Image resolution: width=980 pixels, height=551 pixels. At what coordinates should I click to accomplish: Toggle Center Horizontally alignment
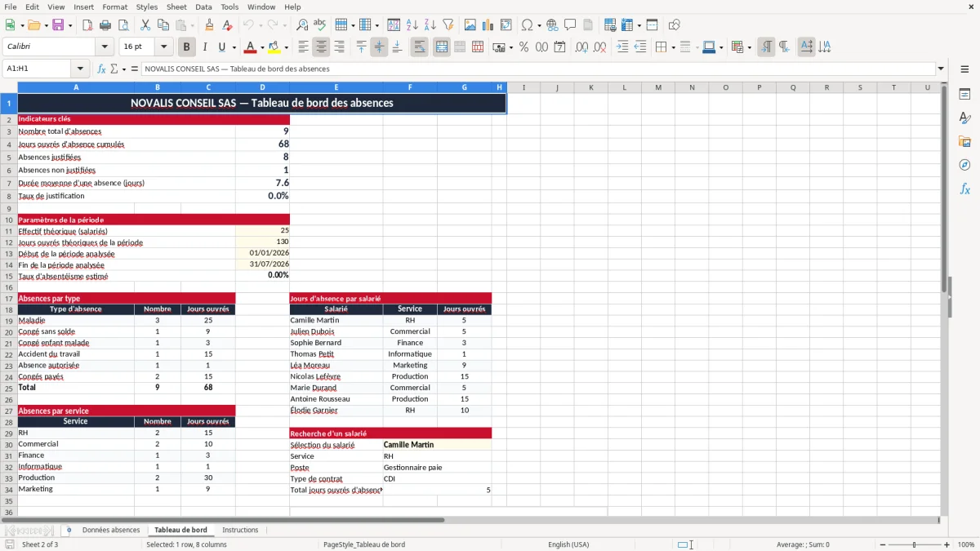tap(321, 47)
